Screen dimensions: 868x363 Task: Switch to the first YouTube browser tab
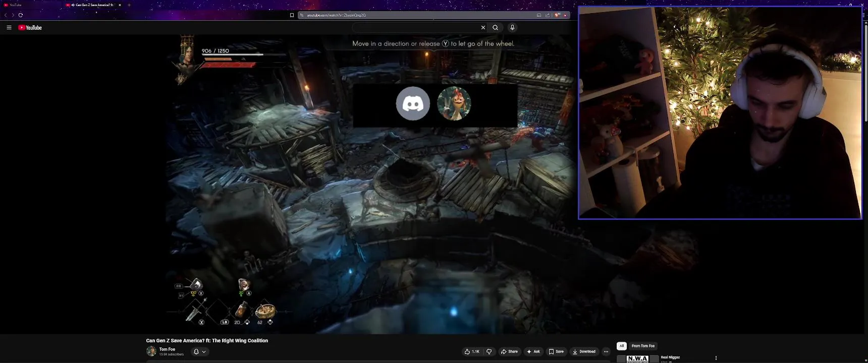click(30, 5)
